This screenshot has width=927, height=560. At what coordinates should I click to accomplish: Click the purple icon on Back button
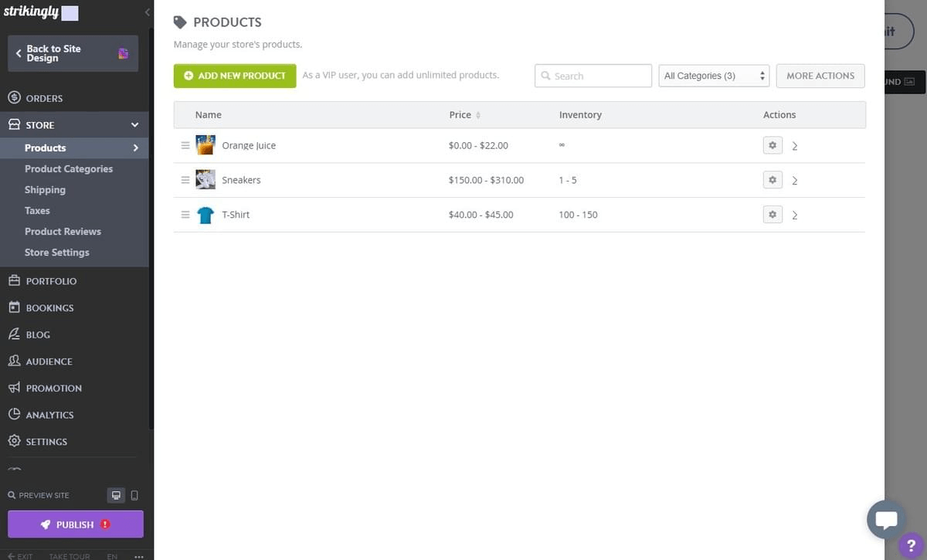pyautogui.click(x=123, y=53)
